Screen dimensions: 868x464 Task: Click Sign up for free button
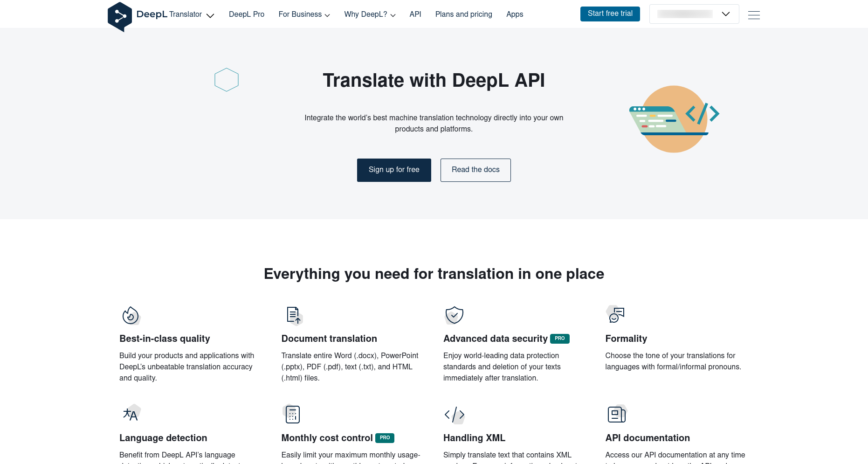pyautogui.click(x=394, y=170)
